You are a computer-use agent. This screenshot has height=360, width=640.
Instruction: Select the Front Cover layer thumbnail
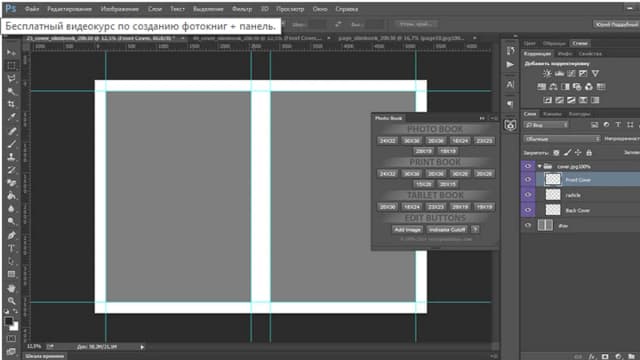coord(553,180)
